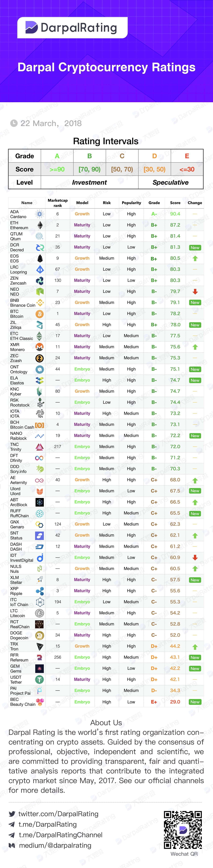
Task: Click the green grade A cell
Action: (57, 156)
